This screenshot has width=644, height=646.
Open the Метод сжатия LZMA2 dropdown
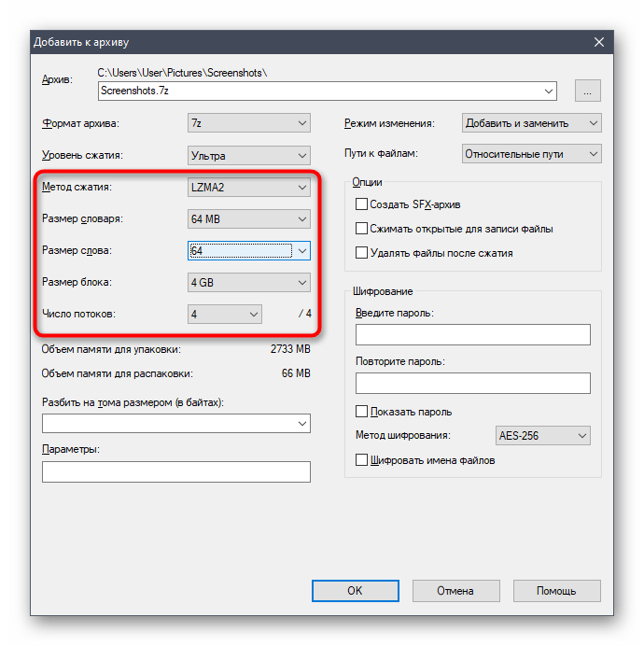click(249, 187)
